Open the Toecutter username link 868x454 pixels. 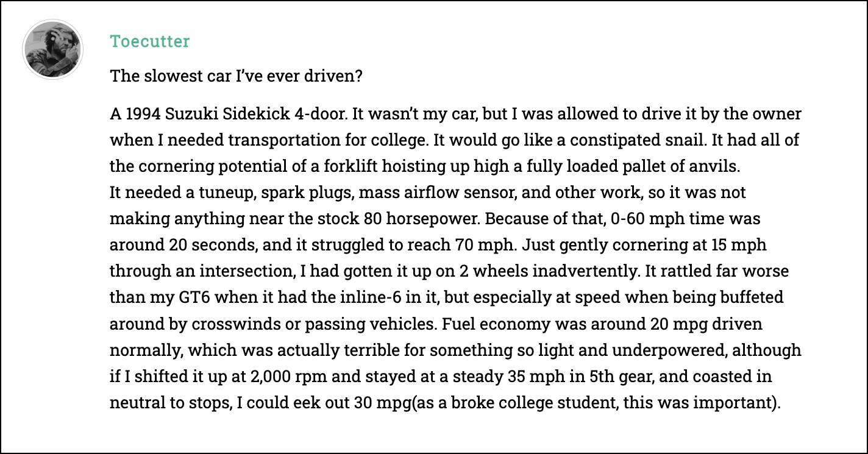[149, 41]
